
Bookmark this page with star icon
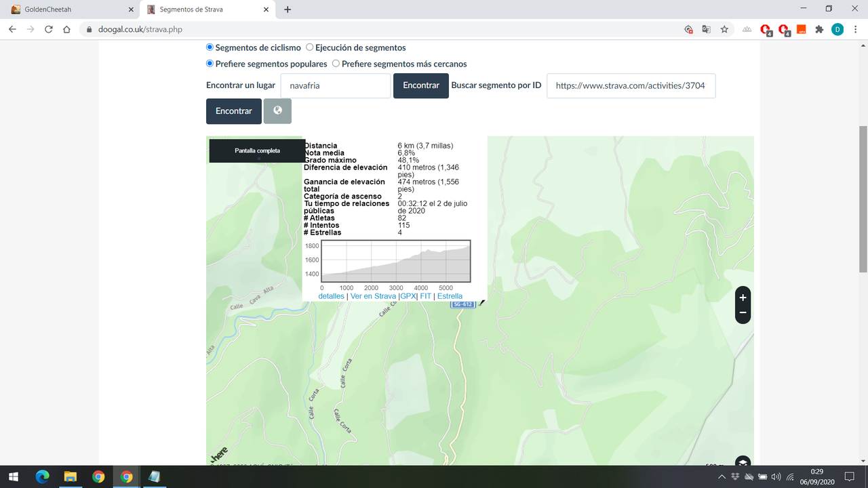pyautogui.click(x=724, y=29)
